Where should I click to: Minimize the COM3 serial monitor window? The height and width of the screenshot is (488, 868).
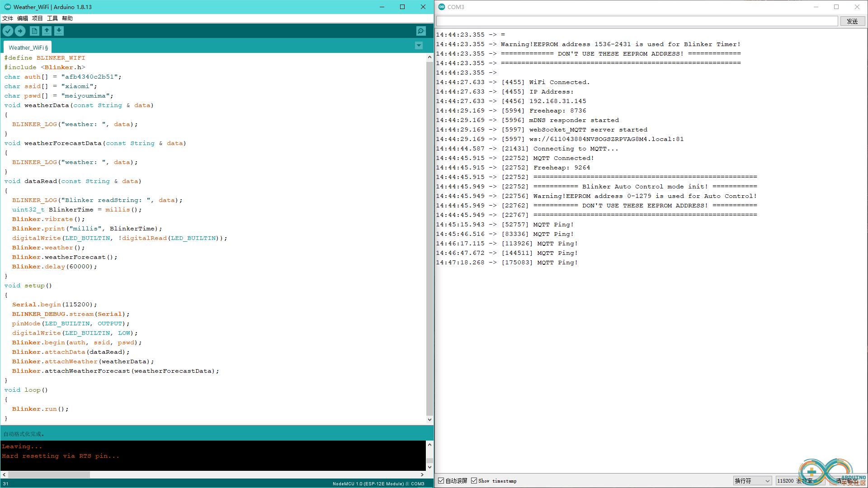click(x=816, y=7)
